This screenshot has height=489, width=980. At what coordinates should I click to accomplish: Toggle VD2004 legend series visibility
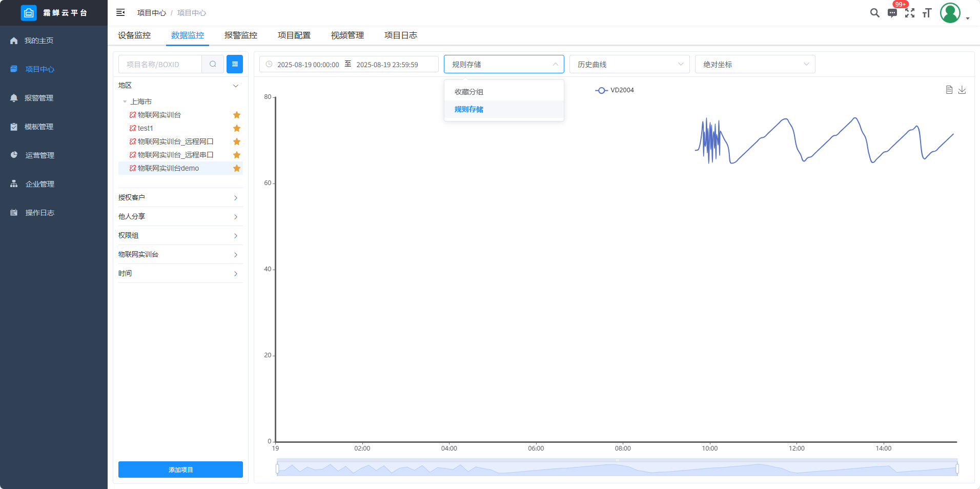tap(615, 90)
